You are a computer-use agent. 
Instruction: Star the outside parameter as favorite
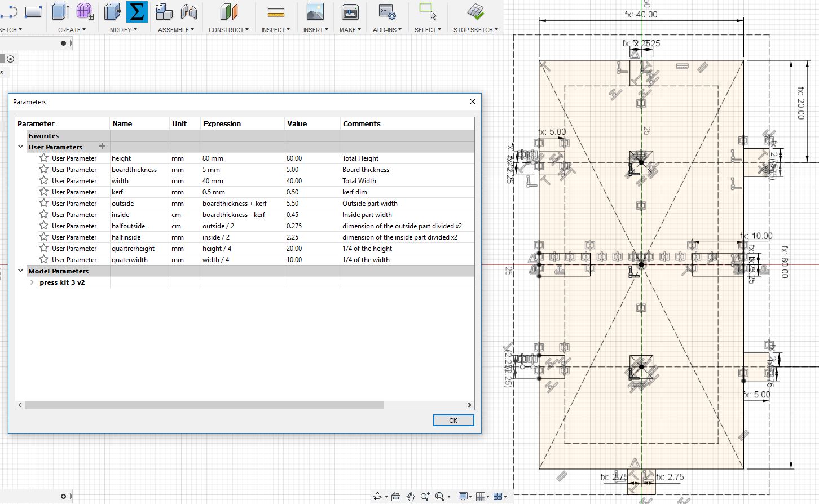pos(43,203)
